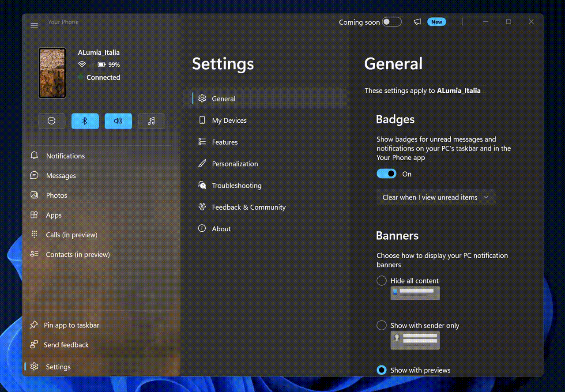Select the Hide all content banner option
This screenshot has width=565, height=392.
(381, 281)
